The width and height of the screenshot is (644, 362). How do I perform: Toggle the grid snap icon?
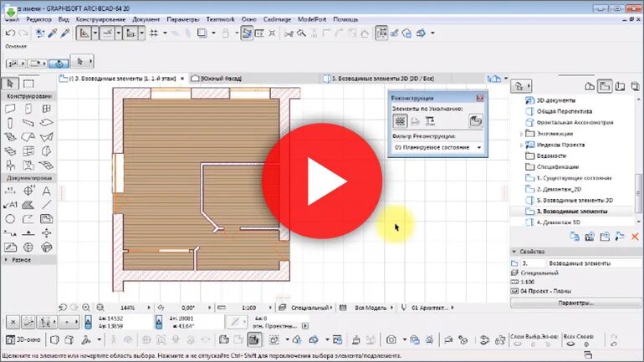click(154, 33)
